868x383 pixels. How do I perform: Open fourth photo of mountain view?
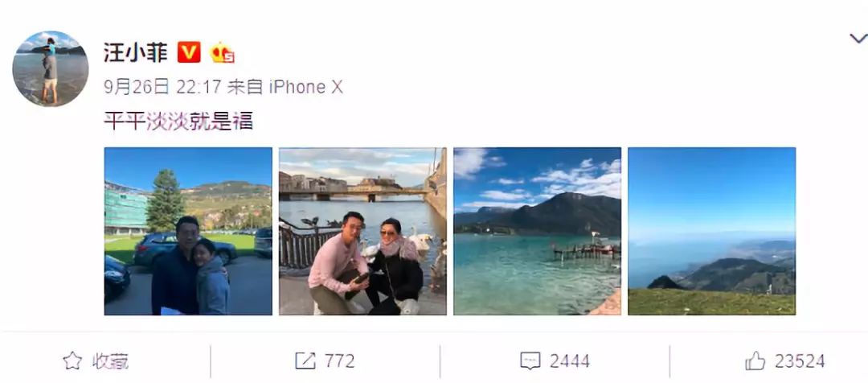click(x=712, y=231)
